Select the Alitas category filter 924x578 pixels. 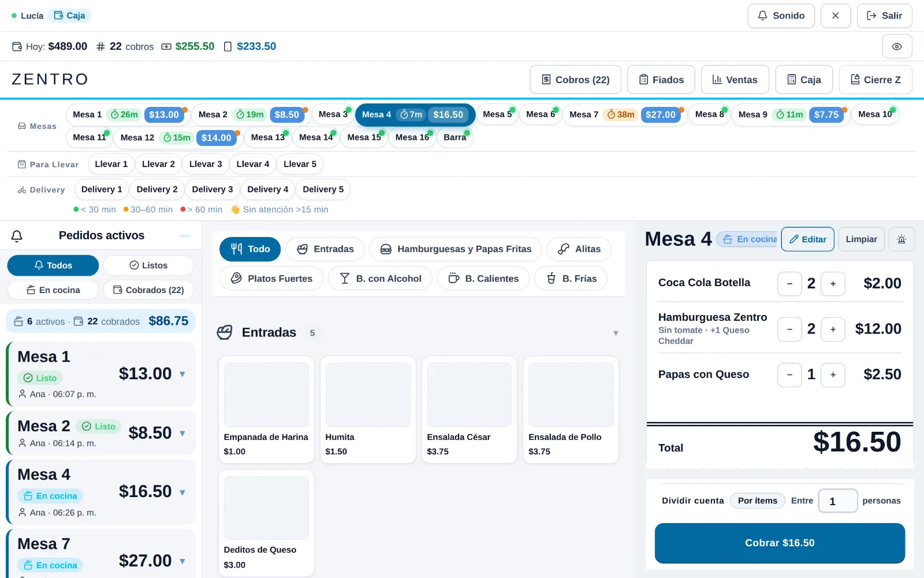[x=579, y=249]
